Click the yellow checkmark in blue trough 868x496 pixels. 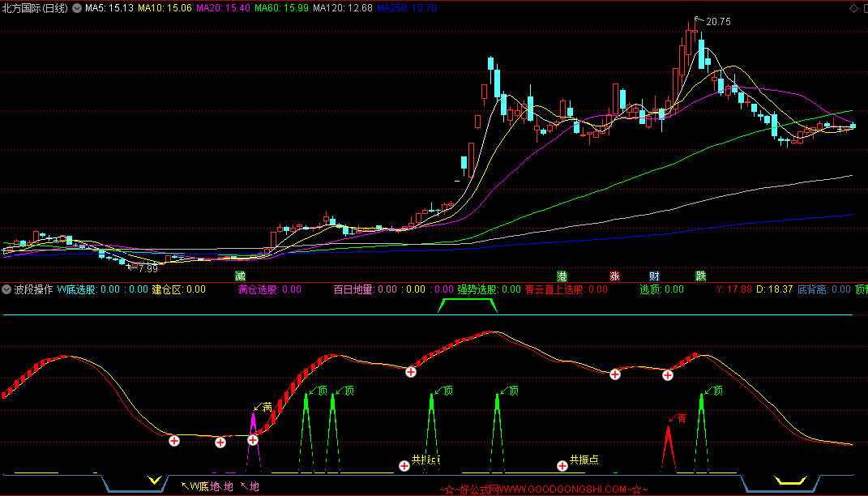coord(155,480)
